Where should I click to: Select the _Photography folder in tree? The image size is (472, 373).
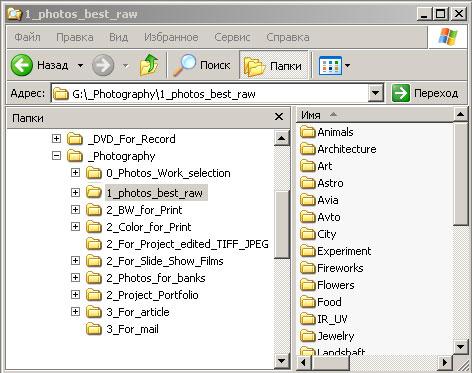[121, 156]
